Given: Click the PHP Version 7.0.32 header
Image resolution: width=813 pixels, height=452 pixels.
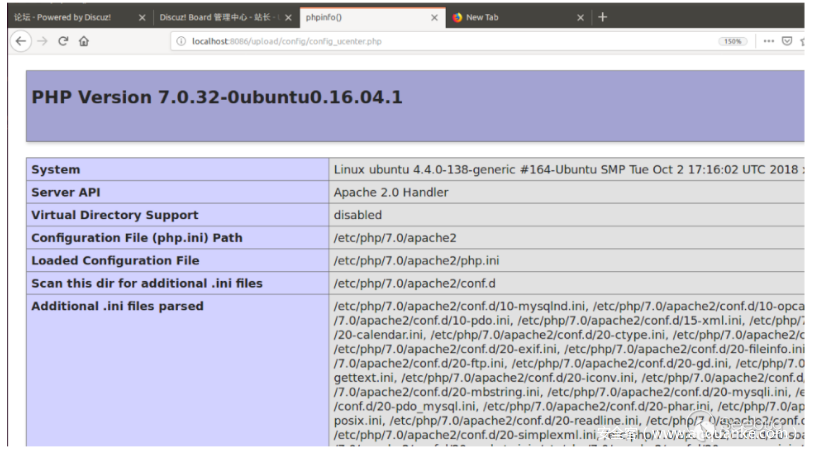Looking at the screenshot, I should point(217,97).
